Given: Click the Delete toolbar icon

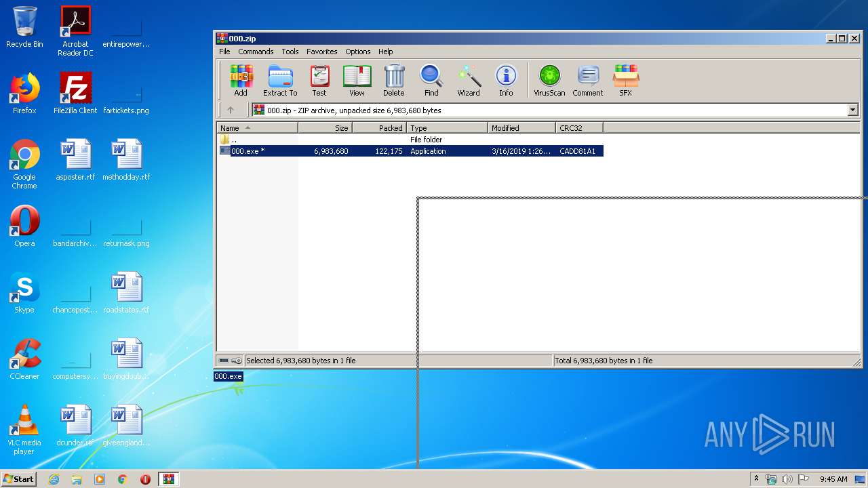Looking at the screenshot, I should 393,81.
